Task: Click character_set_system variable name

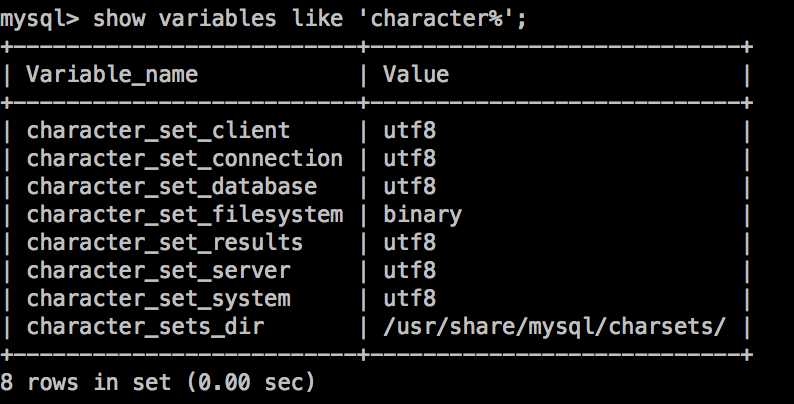Action: click(158, 299)
